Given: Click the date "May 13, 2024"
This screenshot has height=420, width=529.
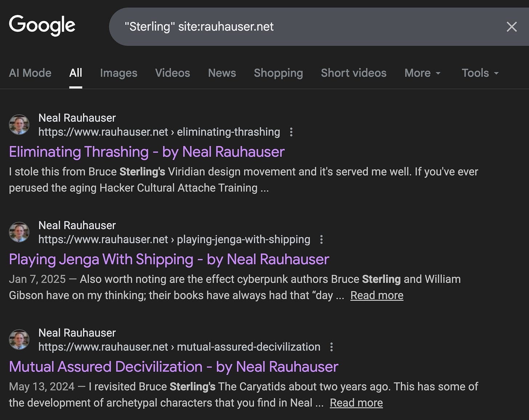Looking at the screenshot, I should click(x=41, y=387).
